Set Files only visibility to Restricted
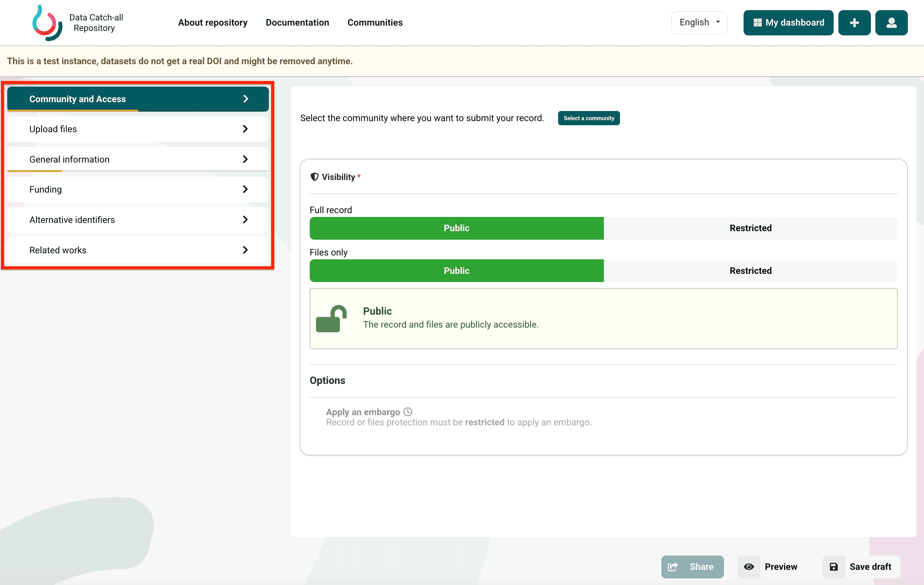Image resolution: width=924 pixels, height=585 pixels. (x=750, y=271)
